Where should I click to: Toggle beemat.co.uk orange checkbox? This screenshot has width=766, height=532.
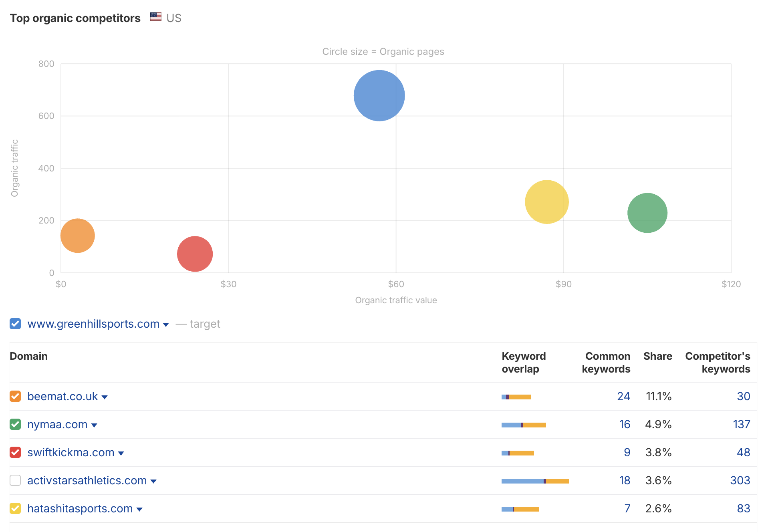(15, 396)
